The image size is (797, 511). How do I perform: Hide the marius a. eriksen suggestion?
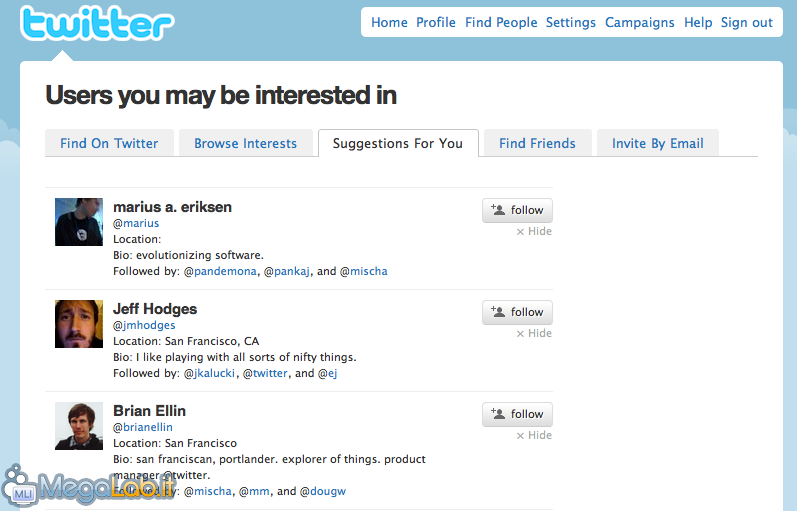(x=534, y=232)
